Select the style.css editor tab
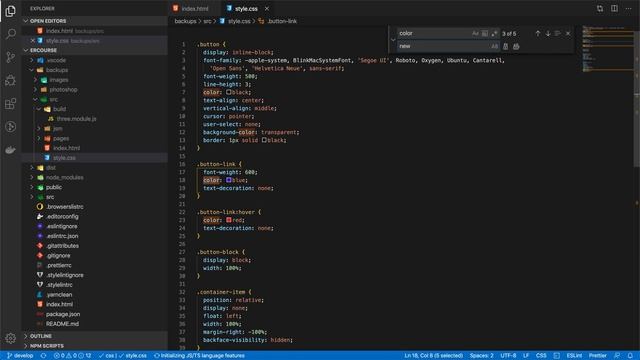The width and height of the screenshot is (640, 360). click(246, 9)
